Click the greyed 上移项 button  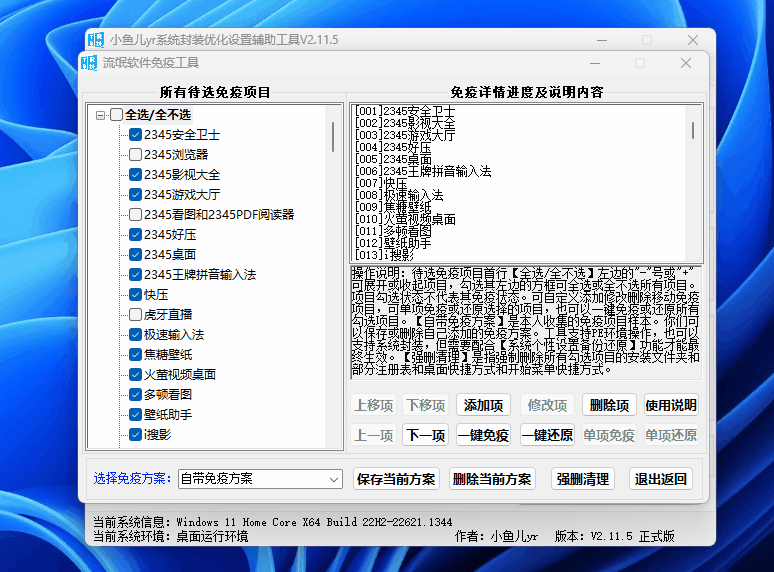[x=374, y=405]
